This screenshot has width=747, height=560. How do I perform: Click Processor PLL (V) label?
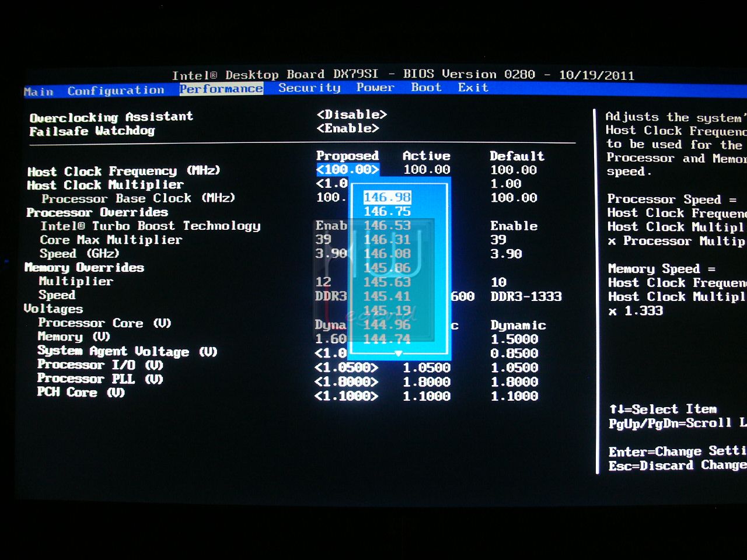[100, 379]
